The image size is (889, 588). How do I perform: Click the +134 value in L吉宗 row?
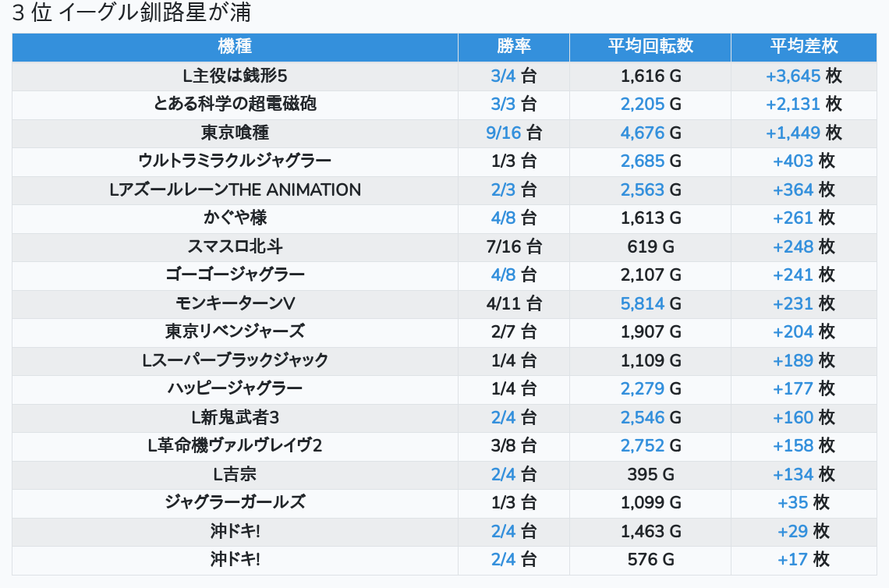[793, 474]
